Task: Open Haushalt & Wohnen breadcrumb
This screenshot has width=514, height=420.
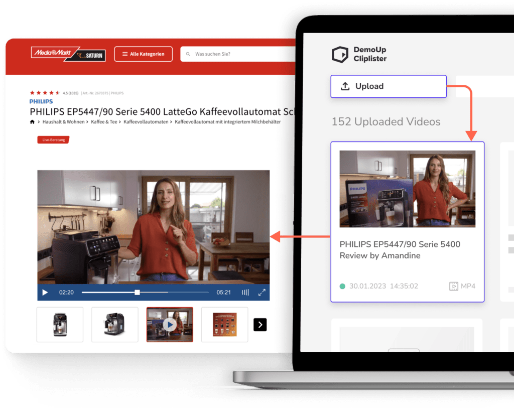Action: pyautogui.click(x=63, y=122)
